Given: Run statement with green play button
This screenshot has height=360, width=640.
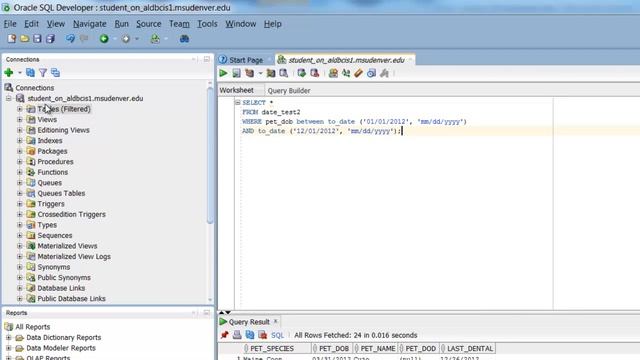Looking at the screenshot, I should pyautogui.click(x=223, y=73).
